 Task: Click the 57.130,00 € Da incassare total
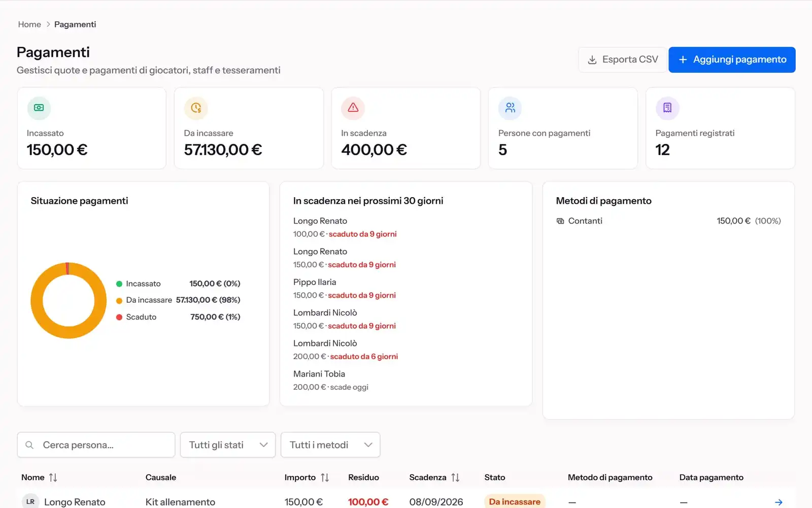click(x=223, y=150)
